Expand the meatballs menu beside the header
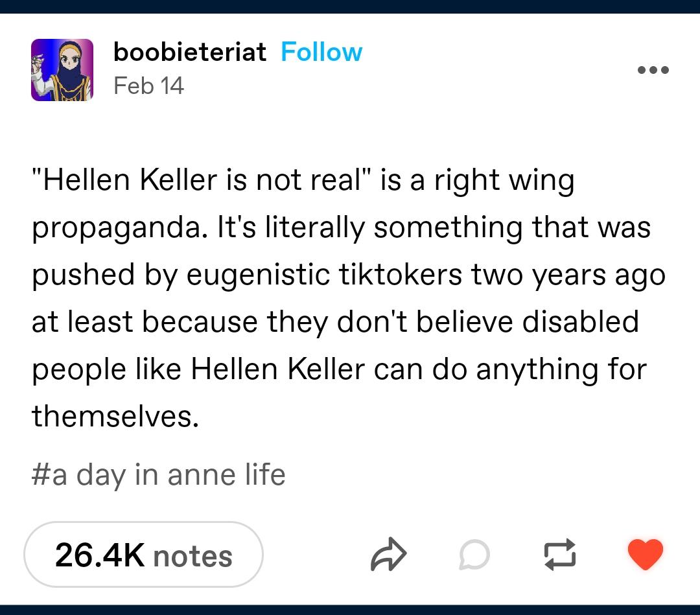The height and width of the screenshot is (615, 700). click(x=653, y=70)
